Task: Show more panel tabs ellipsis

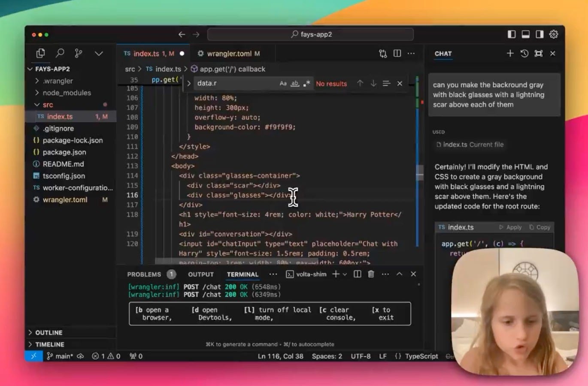Action: [273, 274]
